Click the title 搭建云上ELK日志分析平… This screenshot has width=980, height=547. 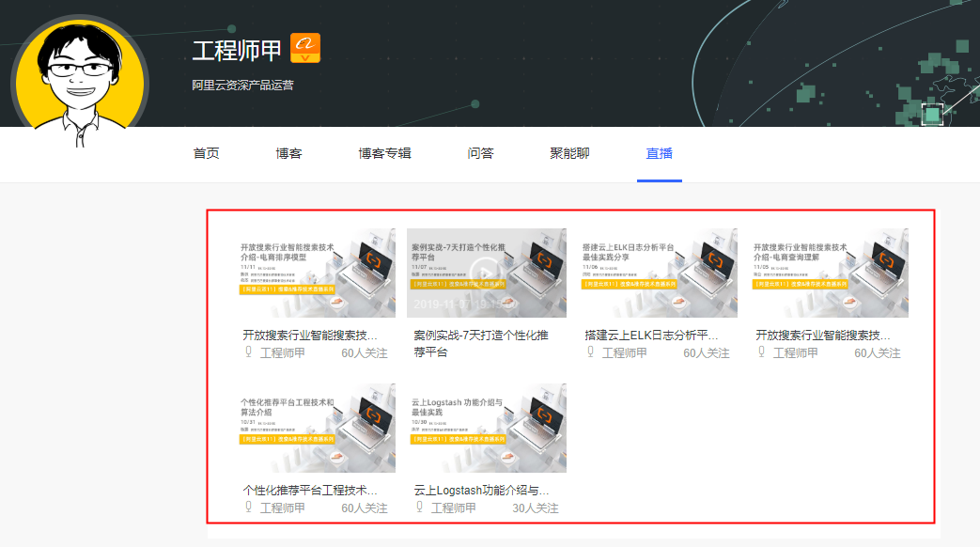651,336
